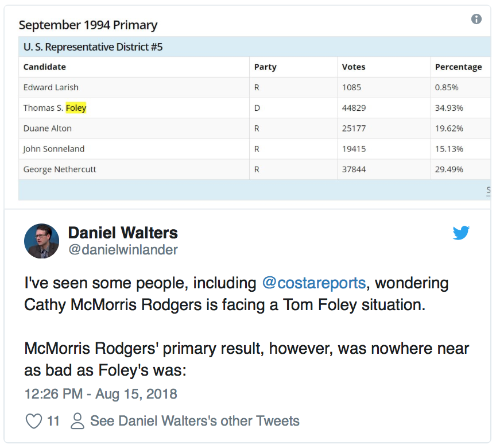Select the Thomas S. Foley row
Screen dimensions: 496x448
pos(255,108)
